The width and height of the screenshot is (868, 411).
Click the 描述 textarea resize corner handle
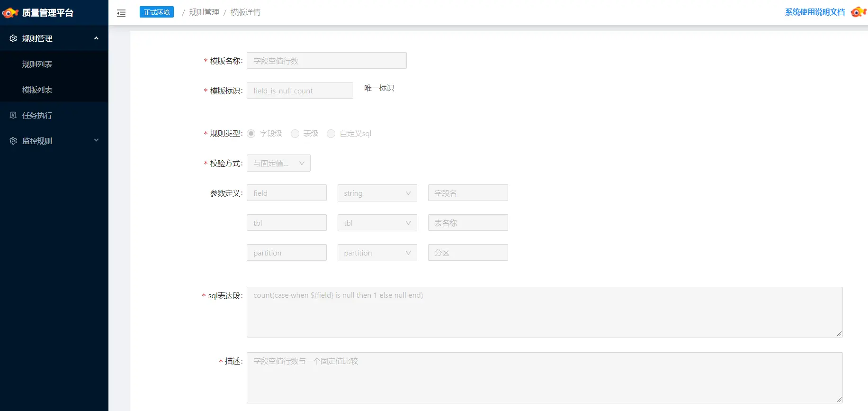tap(839, 399)
